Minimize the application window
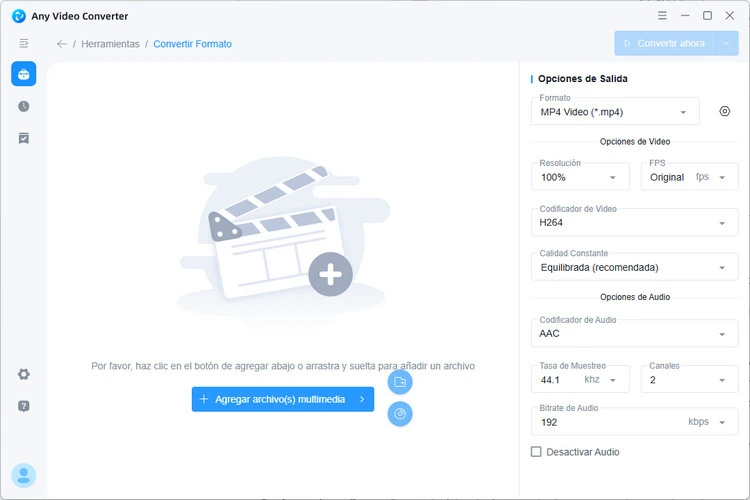Screen dimensions: 750x500 (x=685, y=15)
